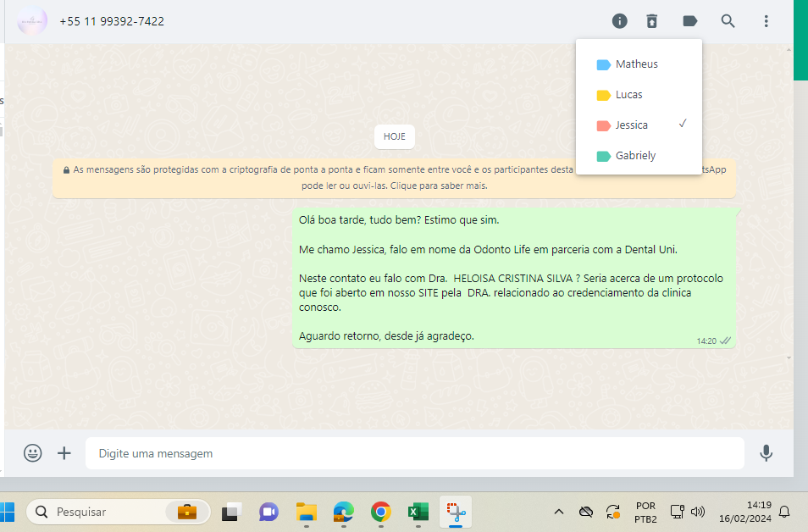Click the blue Matheus tag swatch
Viewport: 808px width, 532px height.
pos(603,65)
